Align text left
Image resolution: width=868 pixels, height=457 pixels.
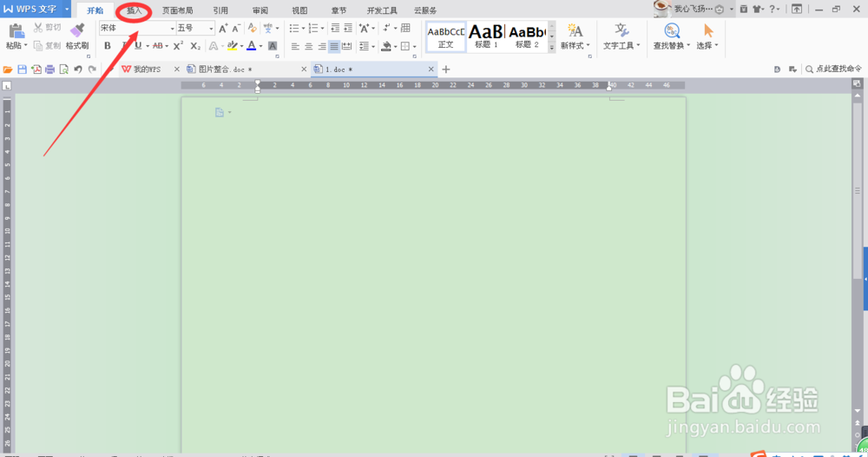click(295, 47)
